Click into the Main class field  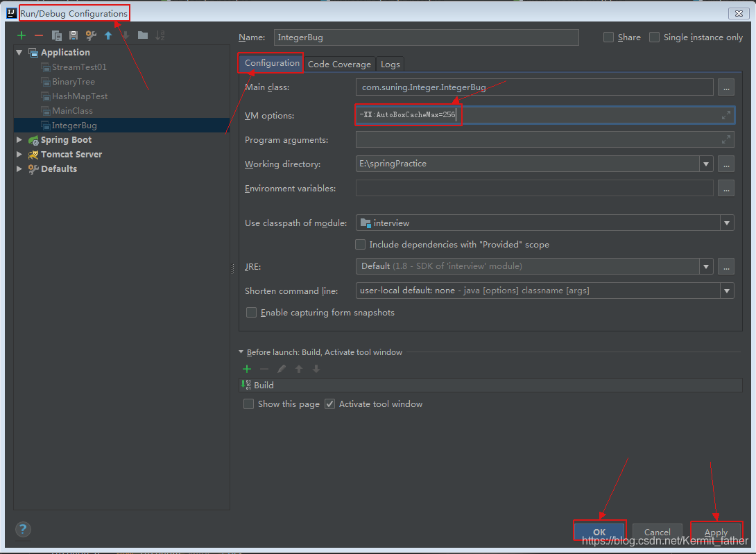534,87
